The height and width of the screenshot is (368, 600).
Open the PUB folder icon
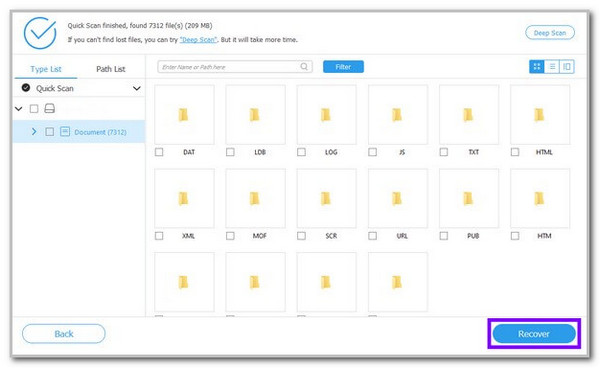468,198
